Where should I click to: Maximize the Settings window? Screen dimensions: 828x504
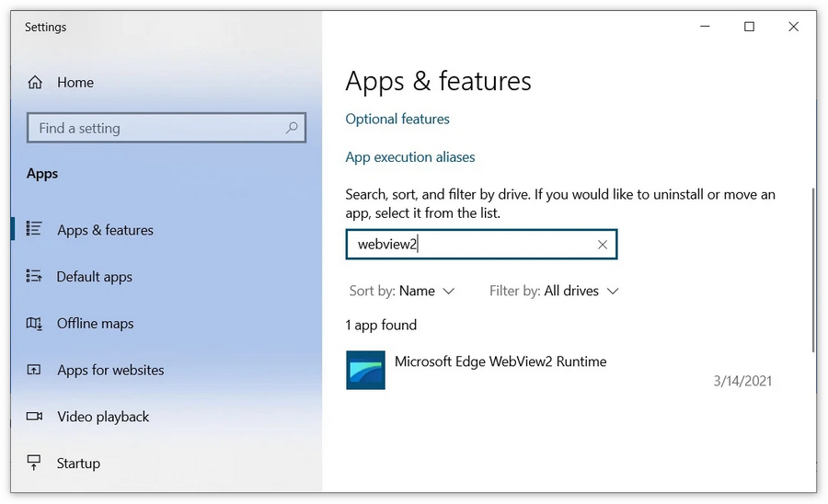click(749, 28)
